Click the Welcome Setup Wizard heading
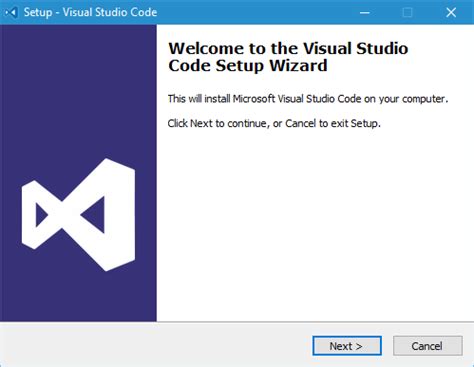Image resolution: width=474 pixels, height=367 pixels. pyautogui.click(x=288, y=57)
